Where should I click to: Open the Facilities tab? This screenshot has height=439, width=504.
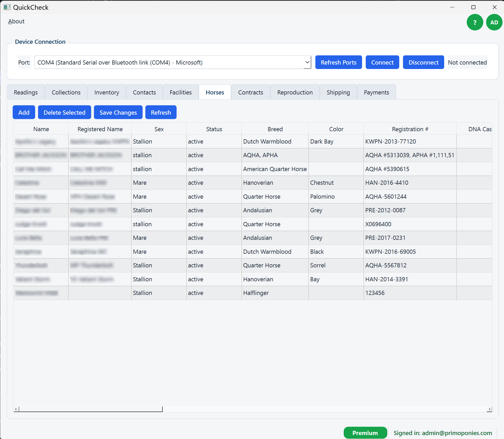(181, 92)
